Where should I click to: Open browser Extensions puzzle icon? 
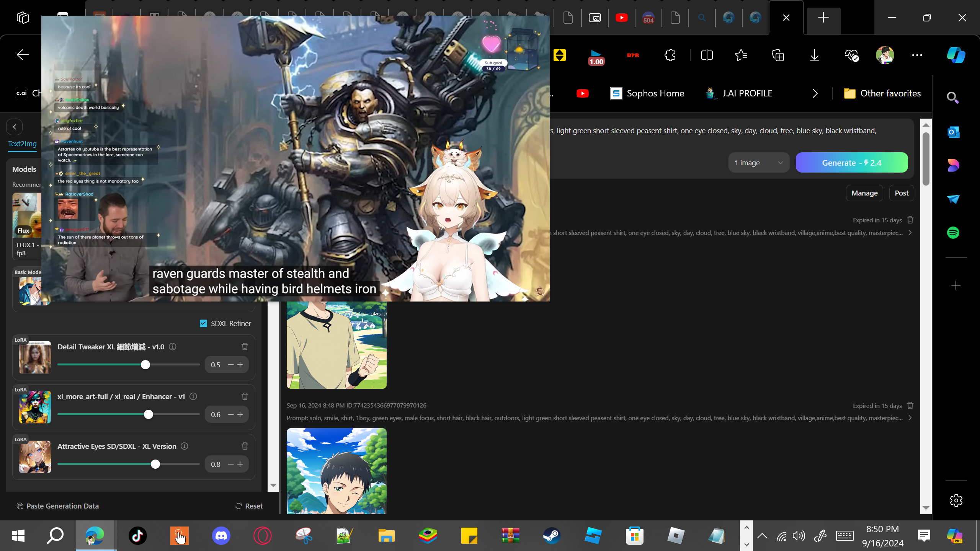(670, 55)
